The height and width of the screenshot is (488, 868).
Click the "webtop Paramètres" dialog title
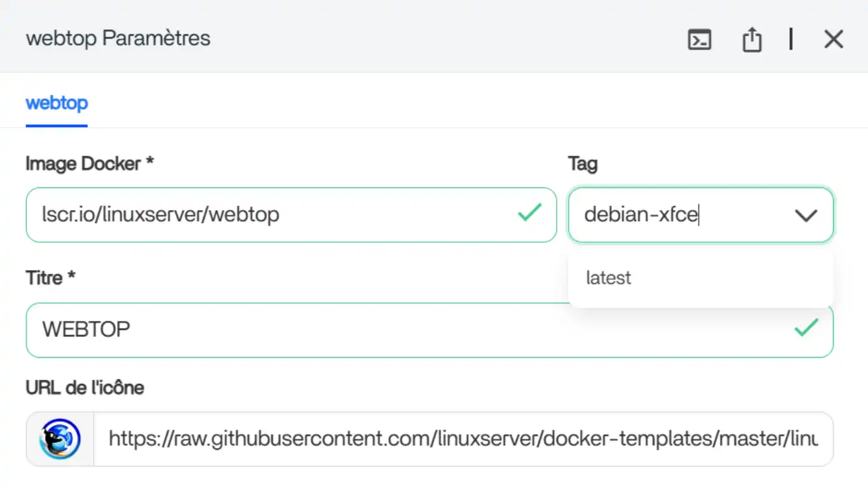(x=118, y=38)
